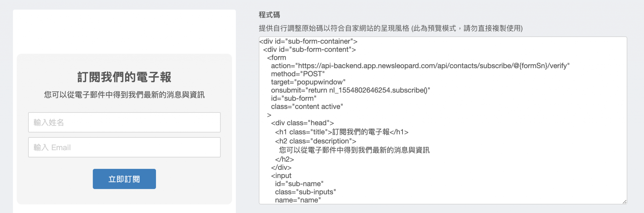The width and height of the screenshot is (644, 213).
Task: Click the 訂閱我們的電子報 preview title
Action: (x=124, y=77)
